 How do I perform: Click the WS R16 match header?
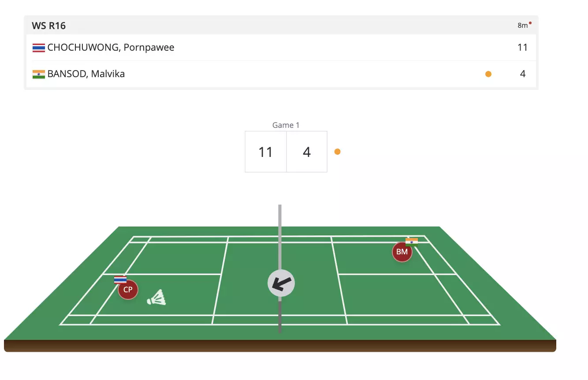[x=49, y=26]
